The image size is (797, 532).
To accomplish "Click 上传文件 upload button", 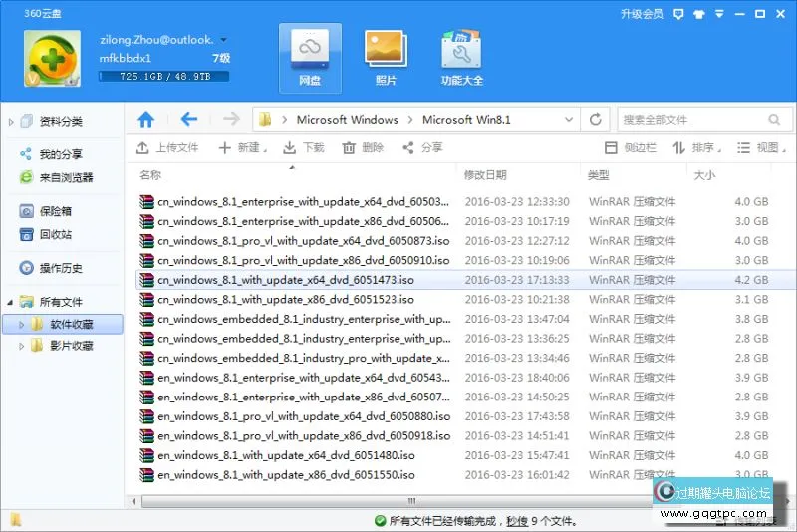I will (167, 147).
